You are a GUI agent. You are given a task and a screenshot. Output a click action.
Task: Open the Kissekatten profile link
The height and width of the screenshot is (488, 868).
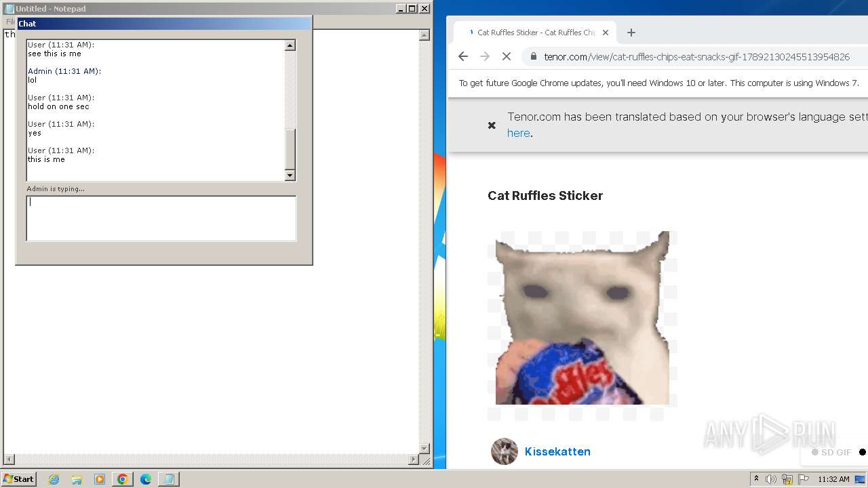[557, 451]
